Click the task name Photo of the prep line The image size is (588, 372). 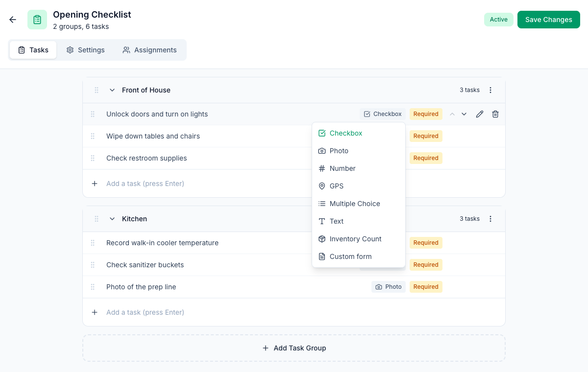pos(141,287)
